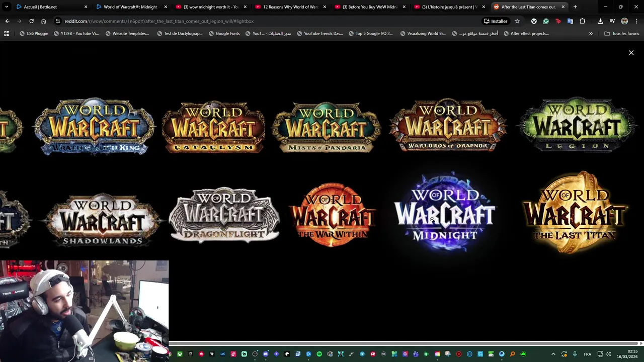Image resolution: width=644 pixels, height=362 pixels.
Task: Open the After effect projects bookmark
Action: click(x=526, y=34)
